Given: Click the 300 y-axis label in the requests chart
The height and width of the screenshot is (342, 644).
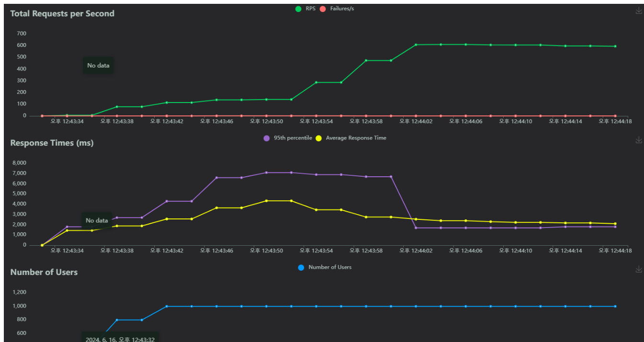Looking at the screenshot, I should [21, 80].
